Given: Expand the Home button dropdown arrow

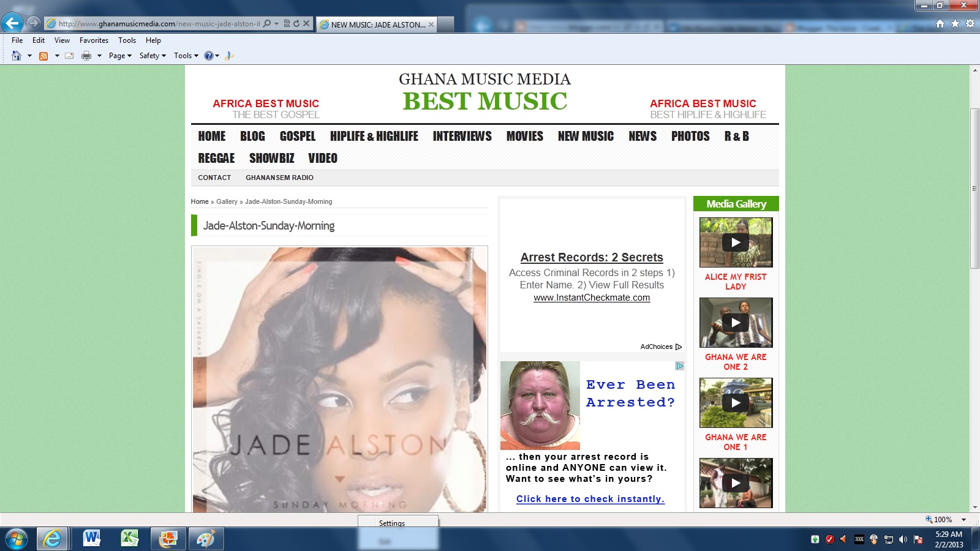Looking at the screenshot, I should [x=29, y=56].
